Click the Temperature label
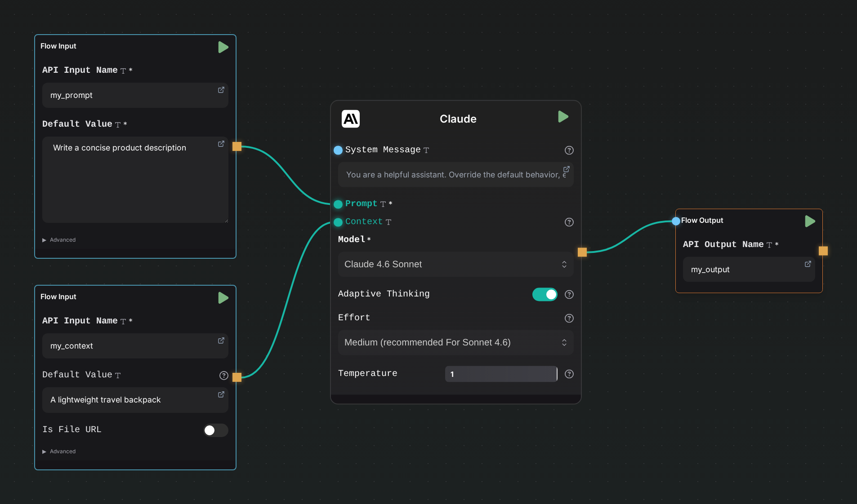 pyautogui.click(x=367, y=373)
